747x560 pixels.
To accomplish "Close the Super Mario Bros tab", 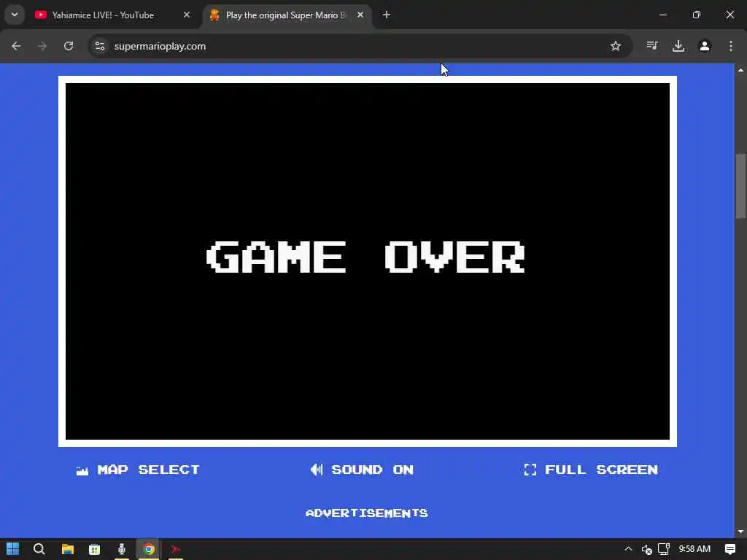I will (360, 15).
